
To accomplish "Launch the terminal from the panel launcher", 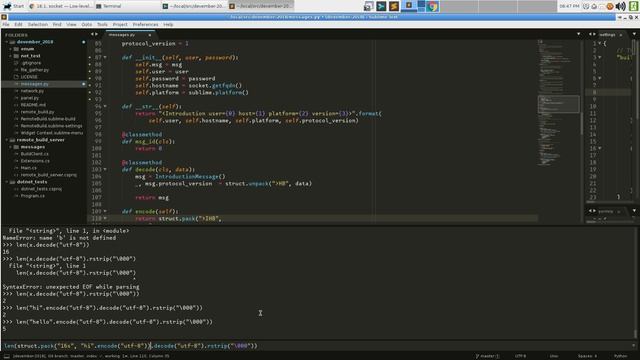I will pyautogui.click(x=381, y=6).
